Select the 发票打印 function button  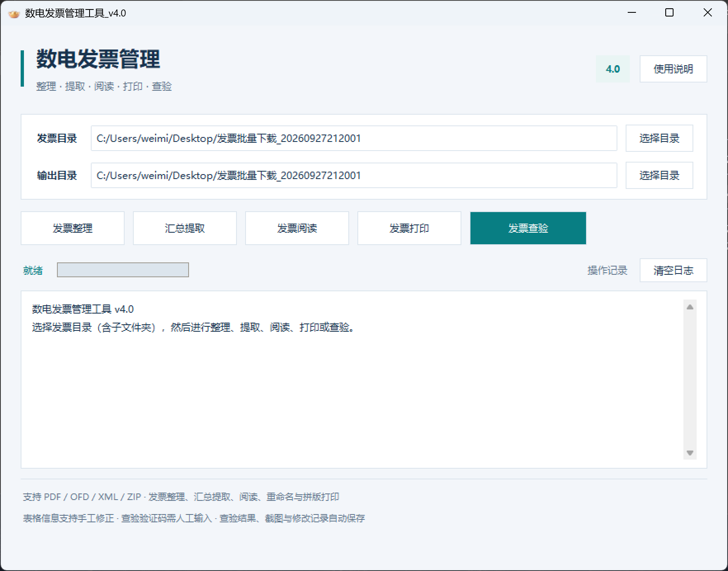pos(409,228)
